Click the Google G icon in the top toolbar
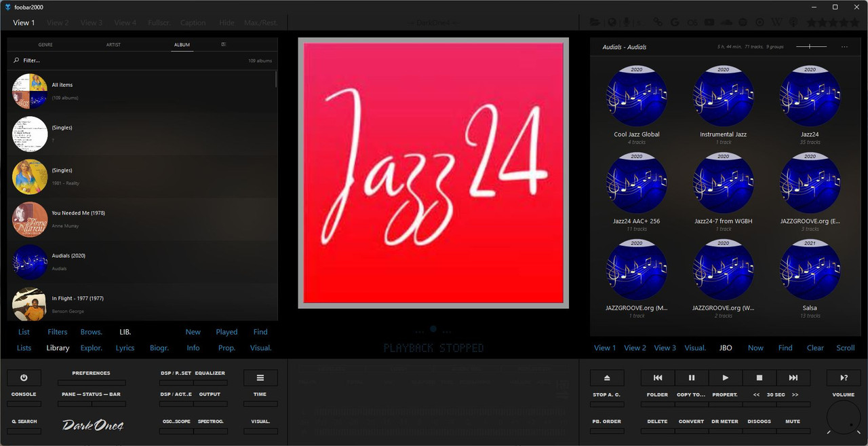The image size is (868, 446). pyautogui.click(x=675, y=22)
